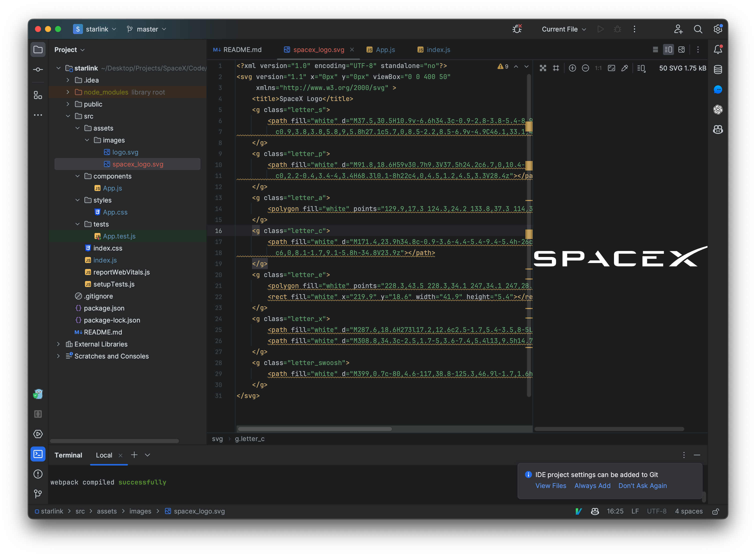
Task: Reset preview to actual size 1:1
Action: pos(598,68)
